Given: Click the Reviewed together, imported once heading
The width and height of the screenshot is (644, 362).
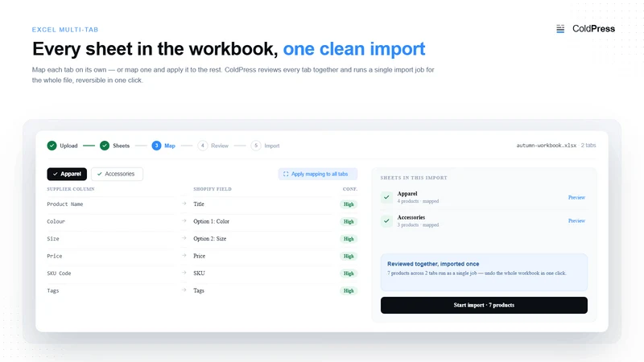Looking at the screenshot, I should tap(433, 264).
